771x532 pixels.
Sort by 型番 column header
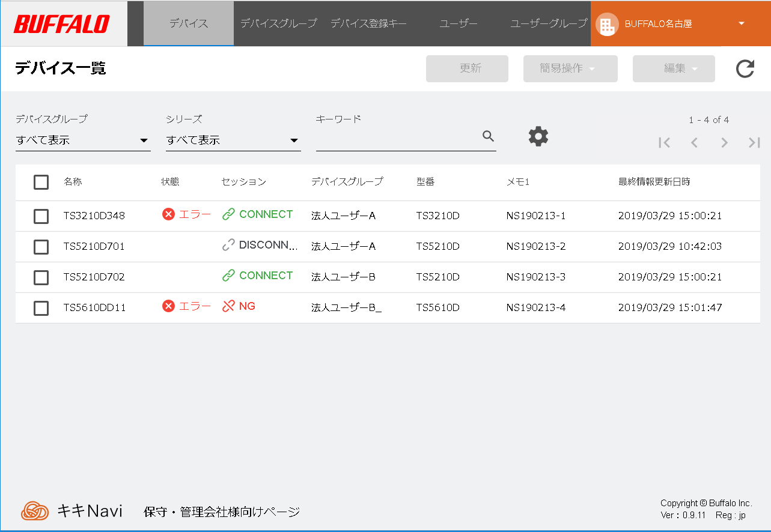[x=425, y=181]
